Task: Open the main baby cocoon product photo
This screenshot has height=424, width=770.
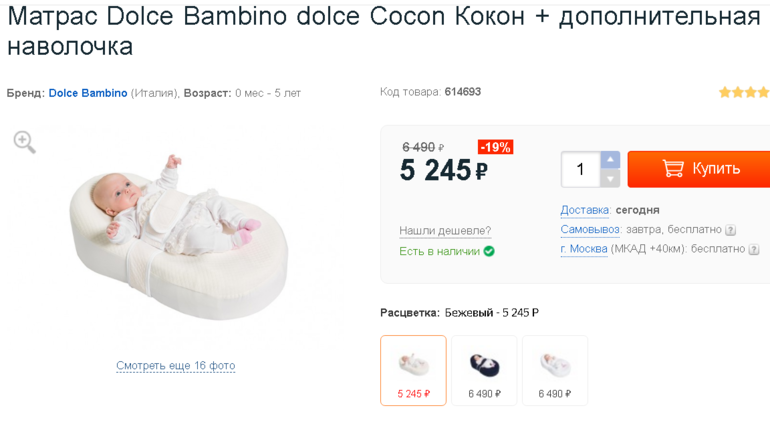Action: (x=178, y=238)
